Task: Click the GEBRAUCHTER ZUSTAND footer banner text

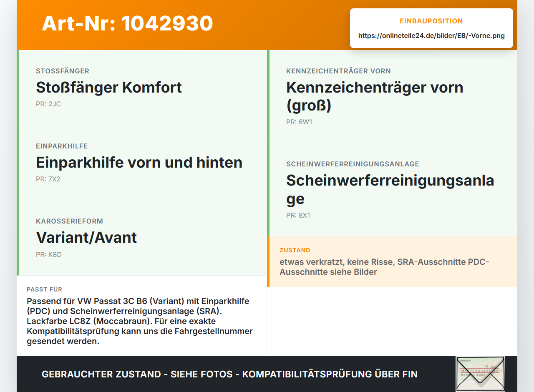Action: pos(229,374)
